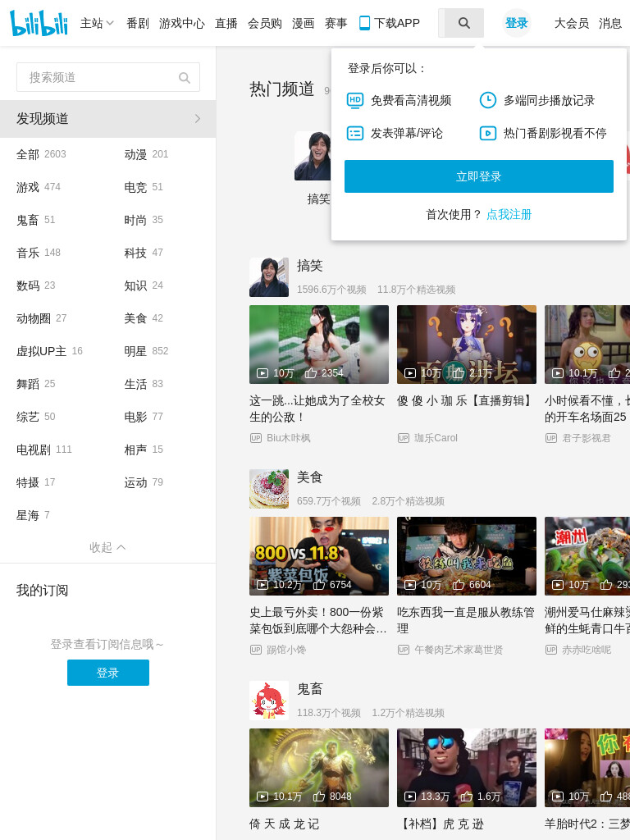
Task: Click uploader name 珈乐Carol
Action: click(436, 438)
